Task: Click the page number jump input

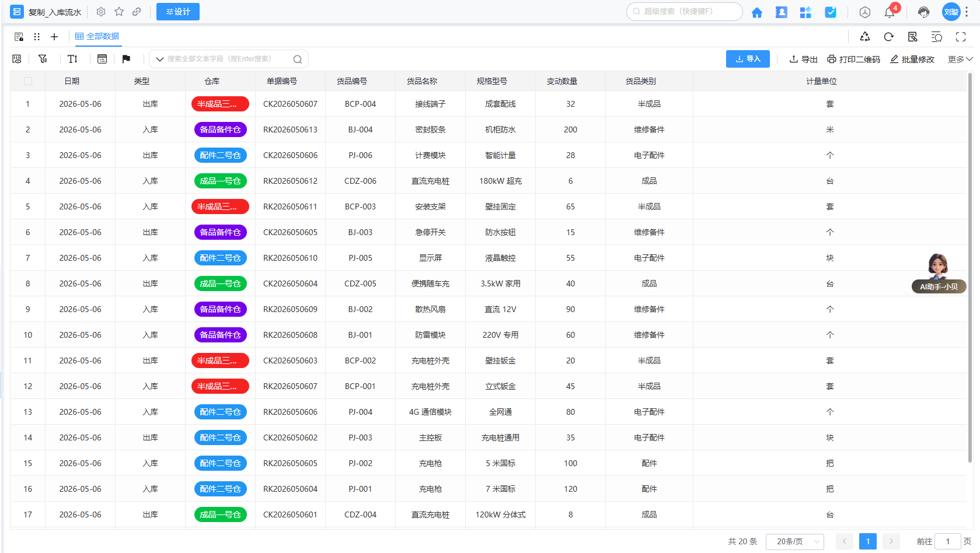Action: [x=948, y=541]
